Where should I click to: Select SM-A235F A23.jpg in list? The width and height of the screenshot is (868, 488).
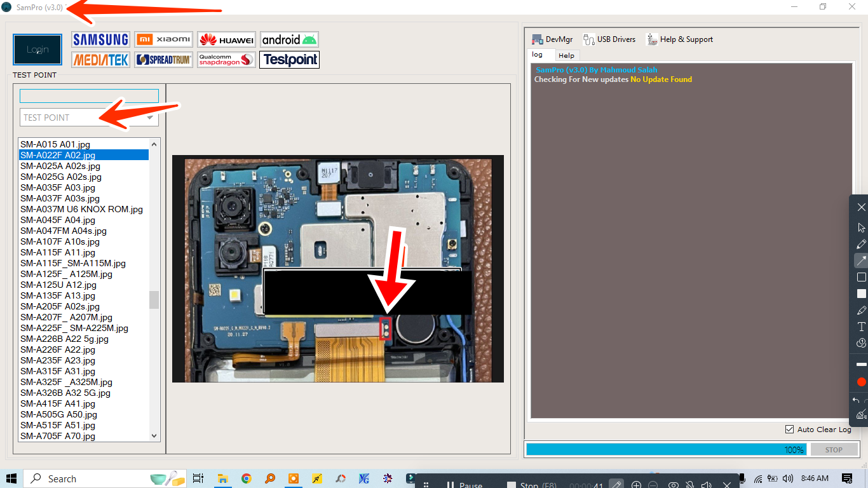pos(84,360)
